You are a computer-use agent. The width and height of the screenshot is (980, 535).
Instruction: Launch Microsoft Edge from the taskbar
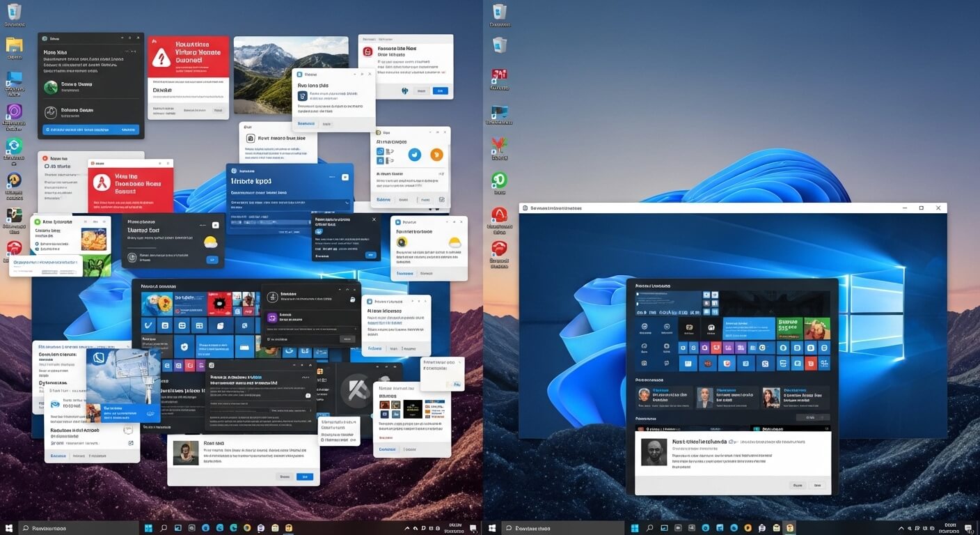coord(220,528)
